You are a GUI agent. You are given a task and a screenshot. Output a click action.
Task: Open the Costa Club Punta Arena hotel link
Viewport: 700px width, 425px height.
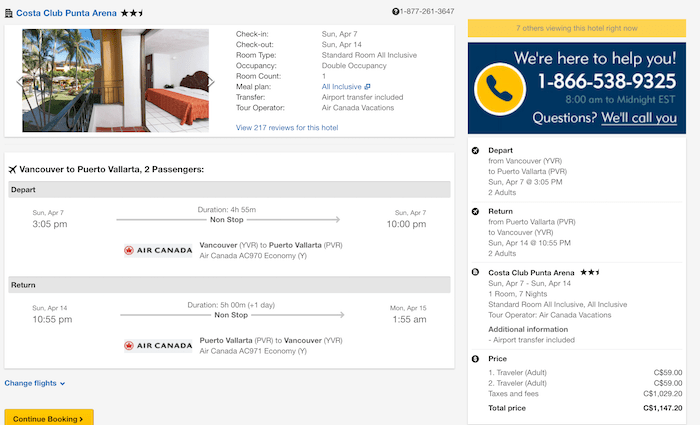[66, 13]
